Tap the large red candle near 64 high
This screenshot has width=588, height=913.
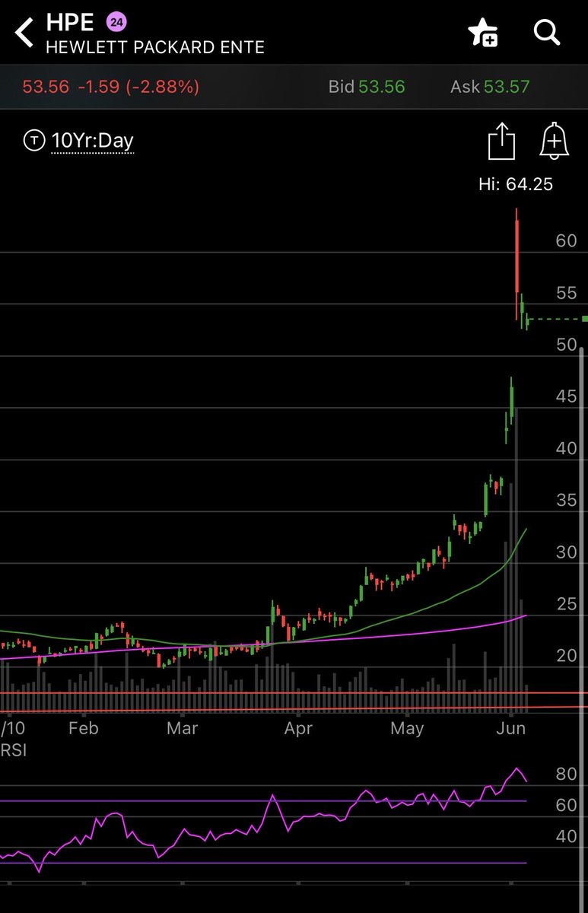tap(517, 264)
